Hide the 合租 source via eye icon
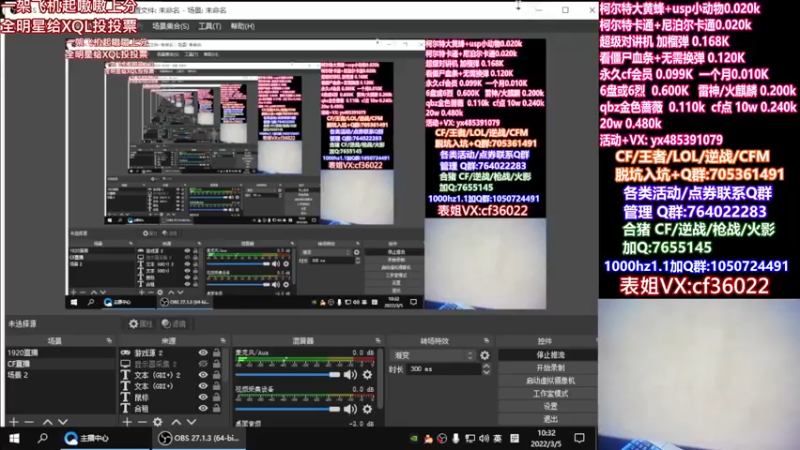Image resolution: width=800 pixels, height=450 pixels. tap(203, 408)
